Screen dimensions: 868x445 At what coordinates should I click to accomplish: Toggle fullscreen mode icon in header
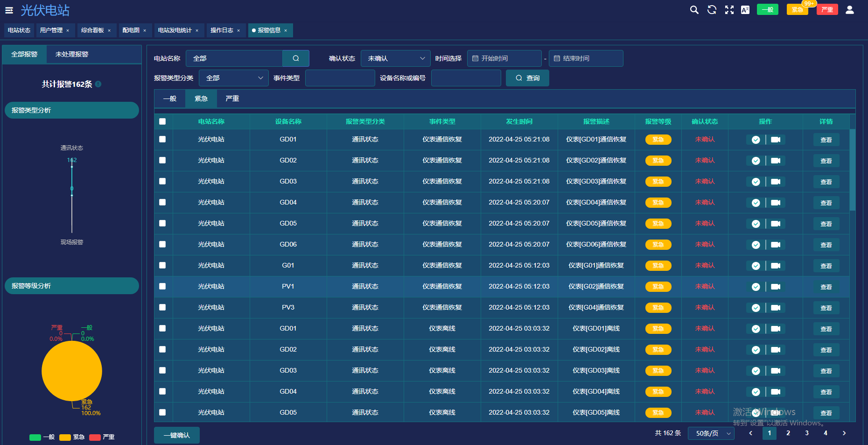point(729,10)
